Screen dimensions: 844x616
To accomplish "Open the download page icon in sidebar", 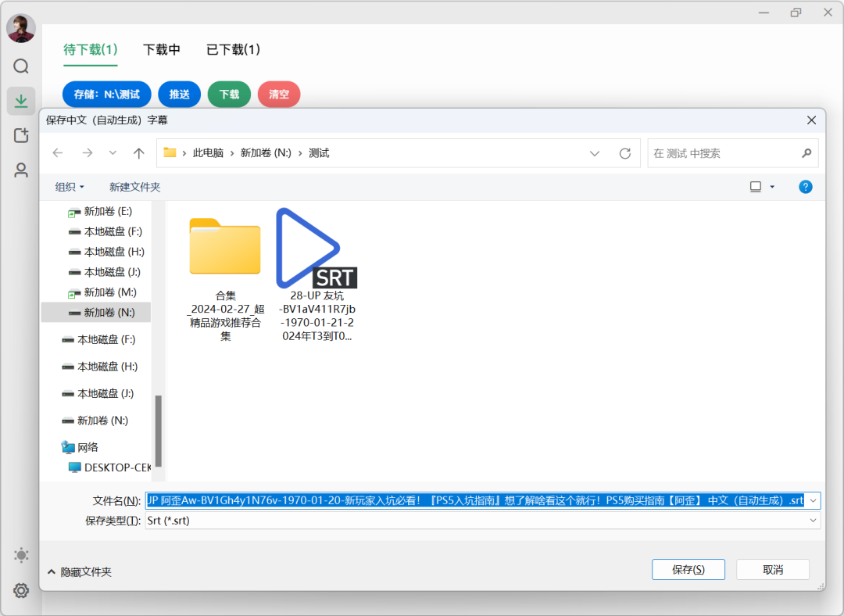I will 21,101.
